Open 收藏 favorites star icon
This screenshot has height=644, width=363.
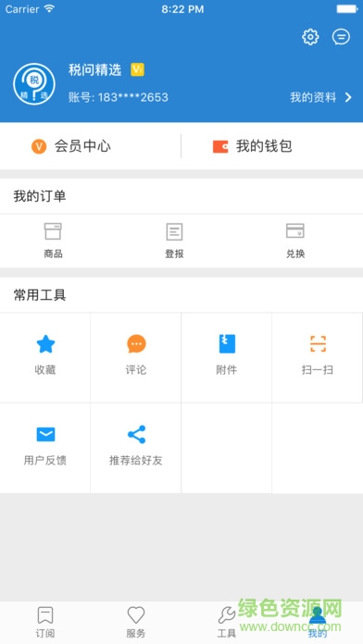click(45, 344)
